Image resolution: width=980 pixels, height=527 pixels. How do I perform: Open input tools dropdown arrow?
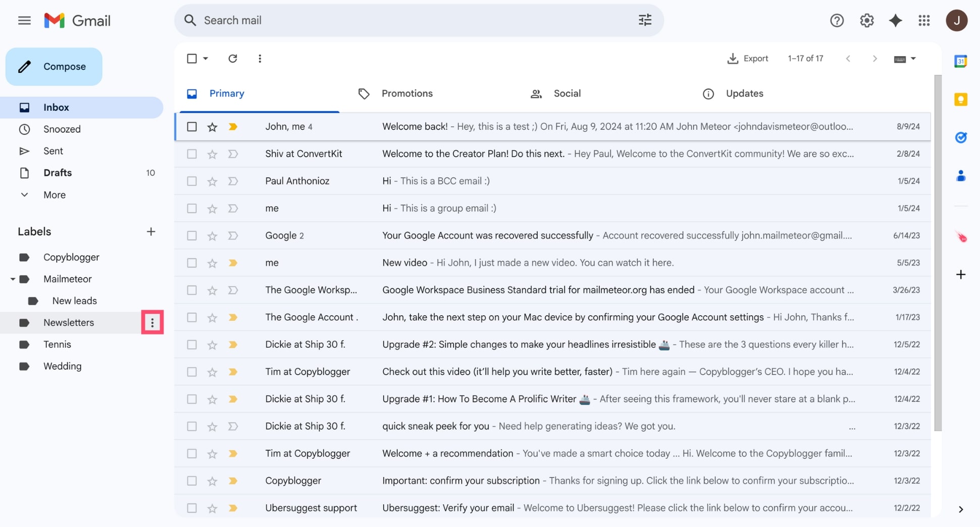tap(913, 59)
